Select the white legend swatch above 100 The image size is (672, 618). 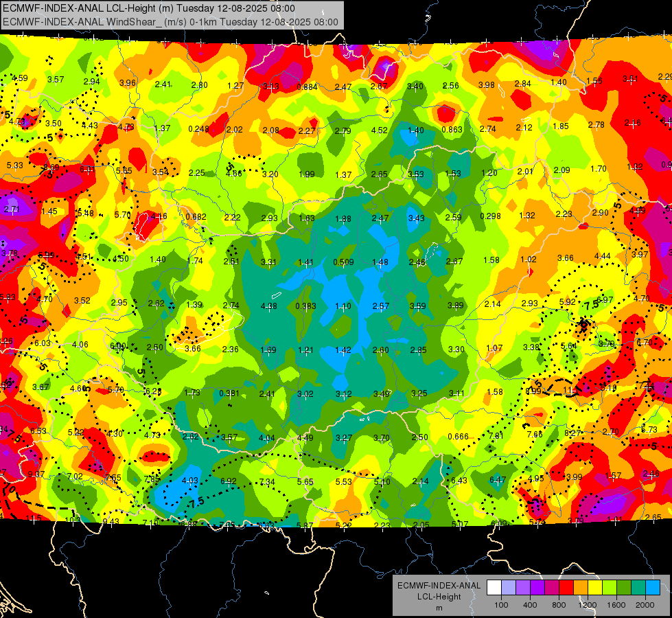(x=494, y=588)
